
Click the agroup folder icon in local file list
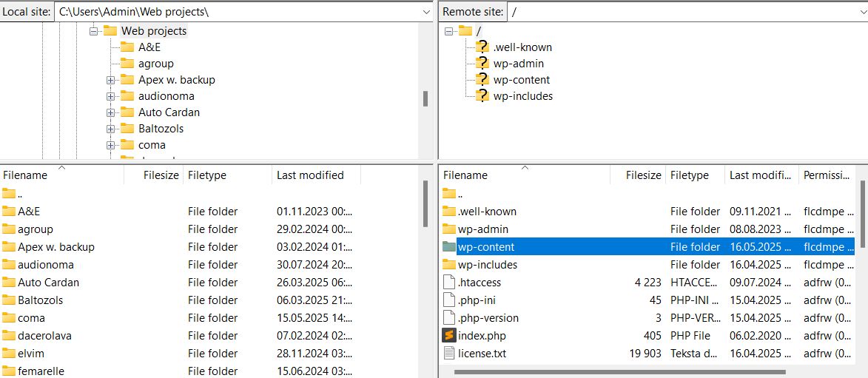tap(8, 229)
